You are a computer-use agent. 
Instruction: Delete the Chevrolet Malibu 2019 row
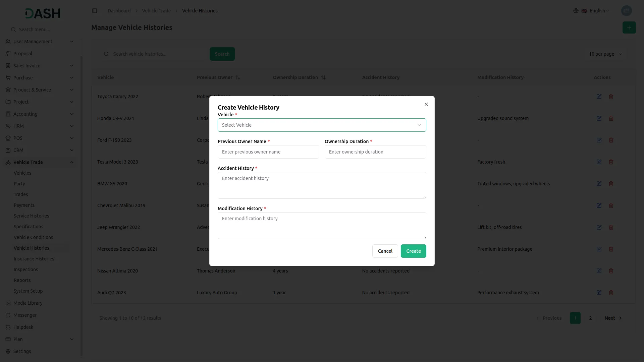click(x=611, y=205)
